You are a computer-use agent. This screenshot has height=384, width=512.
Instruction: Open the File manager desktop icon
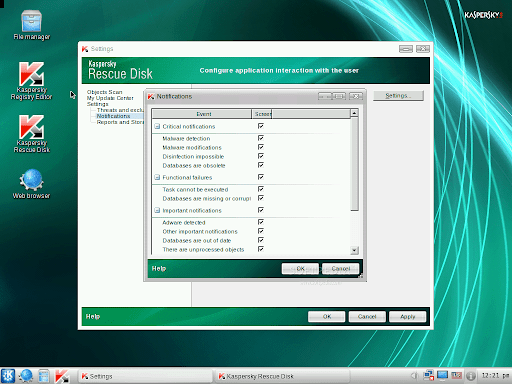(x=31, y=25)
